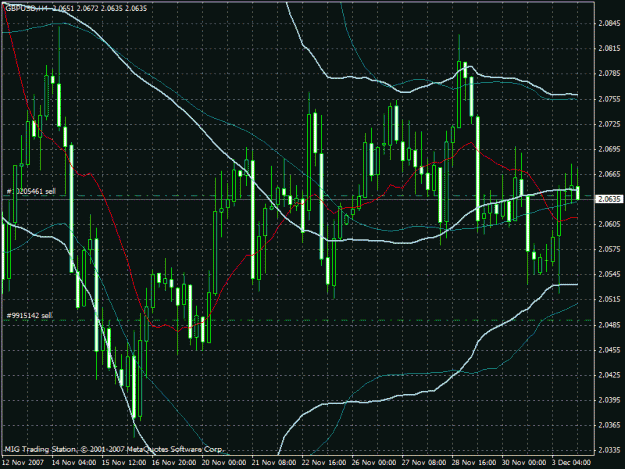
Task: Click the 2.0335 price axis label
Action: click(x=609, y=450)
